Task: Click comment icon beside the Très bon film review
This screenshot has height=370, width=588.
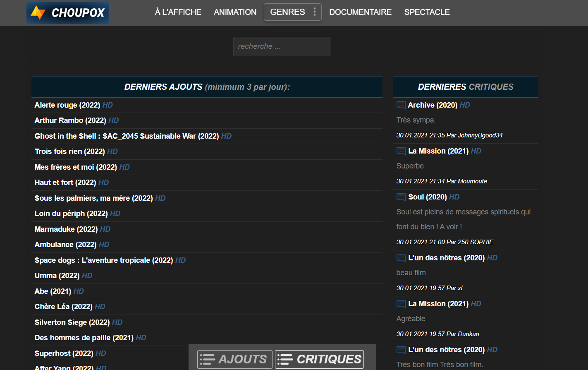Action: click(x=401, y=350)
